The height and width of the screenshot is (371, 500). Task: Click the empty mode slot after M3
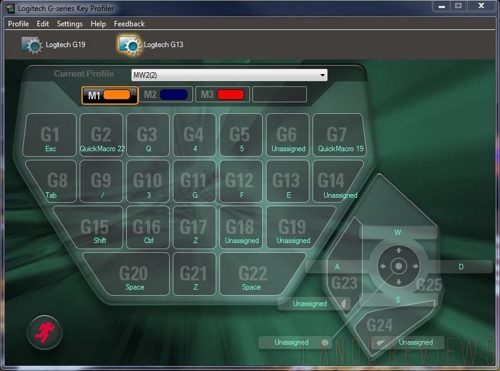click(x=279, y=95)
